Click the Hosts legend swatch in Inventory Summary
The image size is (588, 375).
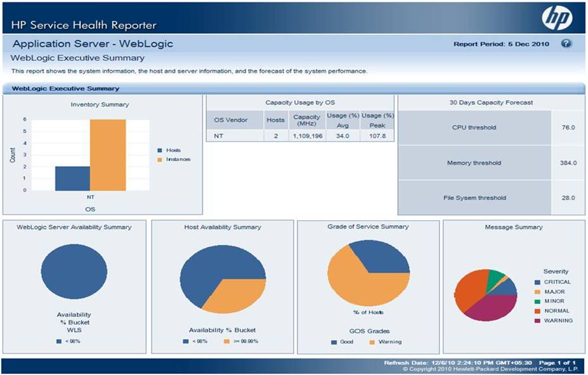pyautogui.click(x=160, y=150)
